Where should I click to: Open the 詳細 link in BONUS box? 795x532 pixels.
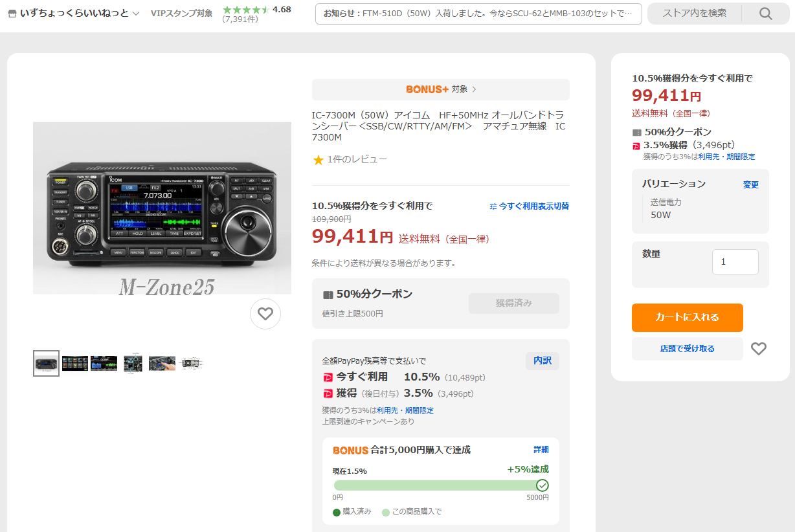(x=541, y=449)
